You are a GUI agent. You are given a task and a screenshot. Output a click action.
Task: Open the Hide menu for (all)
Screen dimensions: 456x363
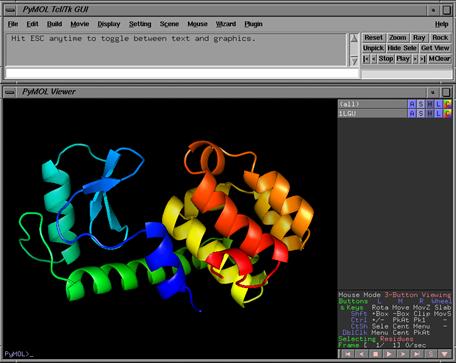pyautogui.click(x=430, y=104)
